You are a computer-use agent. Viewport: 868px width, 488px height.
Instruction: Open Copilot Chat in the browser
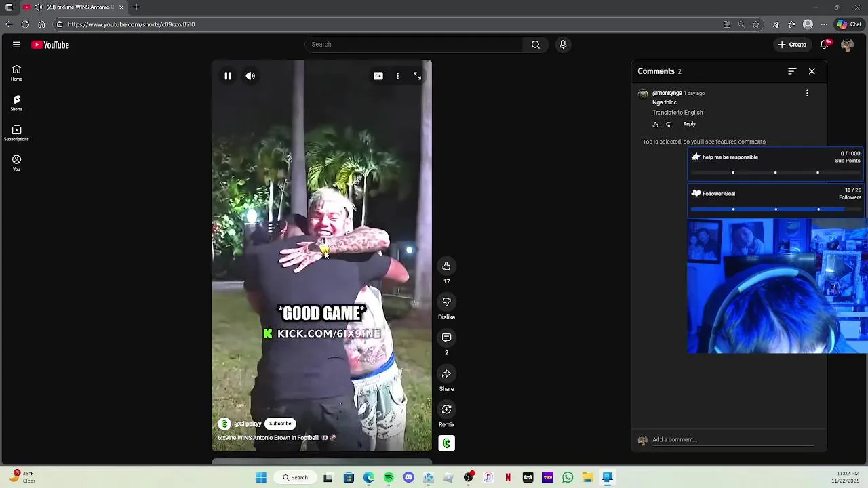point(849,24)
